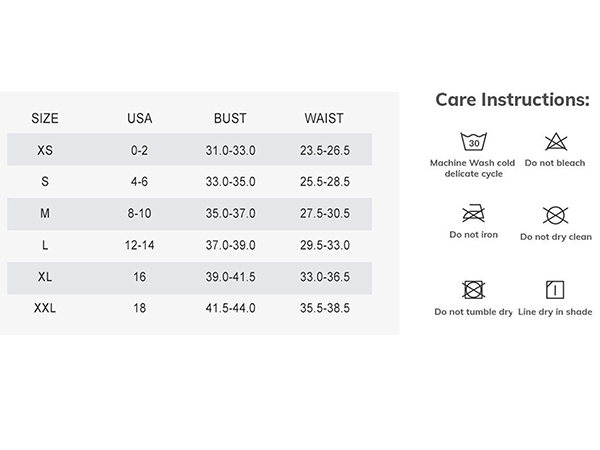Click the line dry in shade icon
600x450 pixels.
coord(555,290)
